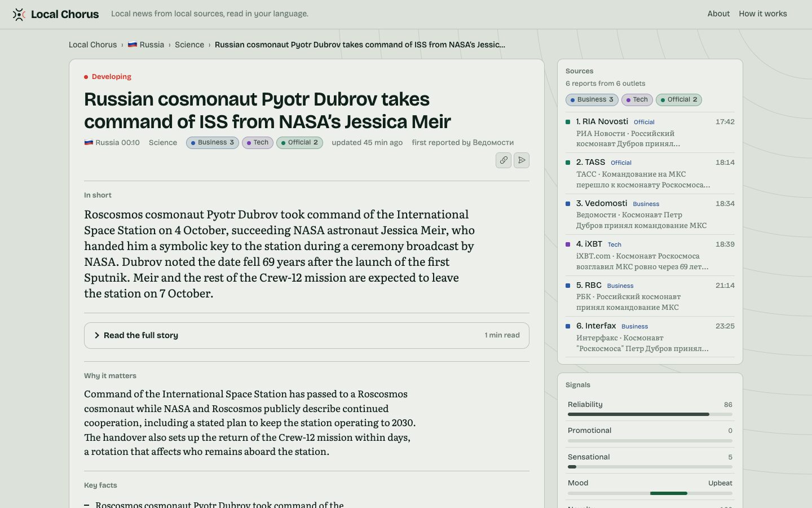Click the Mood signal bar
The image size is (812, 508).
pyautogui.click(x=650, y=493)
